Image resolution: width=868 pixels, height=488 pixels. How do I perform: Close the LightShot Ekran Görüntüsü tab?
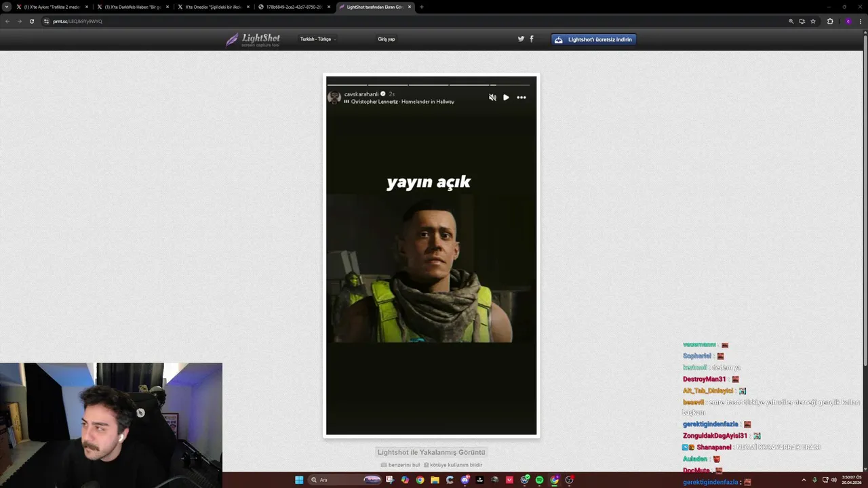pos(410,7)
